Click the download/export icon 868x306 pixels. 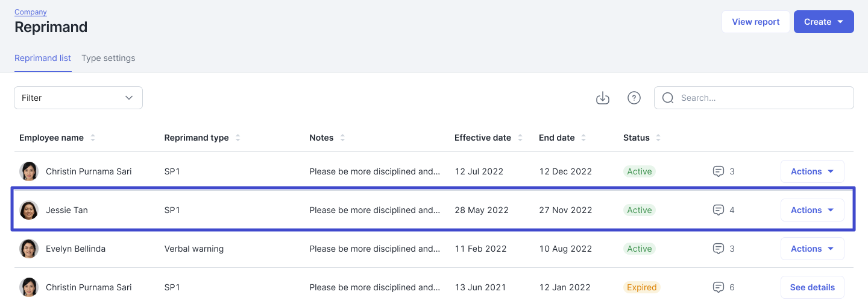603,98
